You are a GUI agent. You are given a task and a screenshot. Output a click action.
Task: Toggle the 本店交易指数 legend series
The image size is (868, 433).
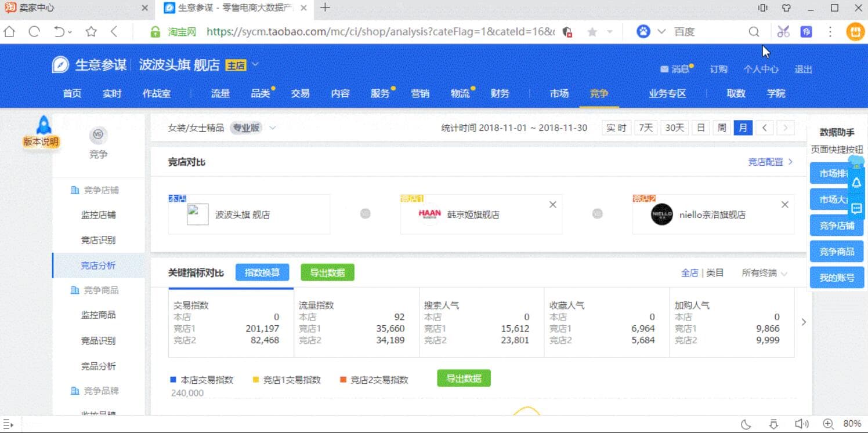click(x=201, y=380)
